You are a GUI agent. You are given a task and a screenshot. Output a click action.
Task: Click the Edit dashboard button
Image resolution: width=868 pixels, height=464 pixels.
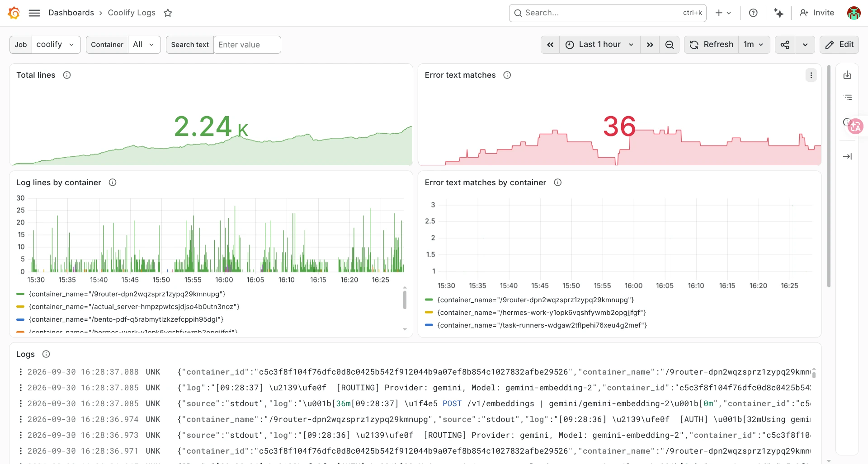[x=839, y=45]
